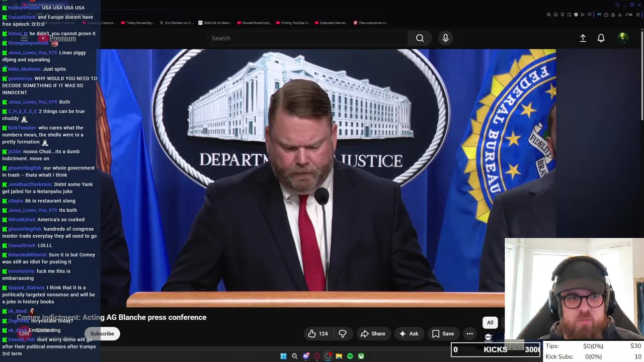Switch to the Erin Derham on X tab
This screenshot has height=362, width=644.
tap(176, 23)
